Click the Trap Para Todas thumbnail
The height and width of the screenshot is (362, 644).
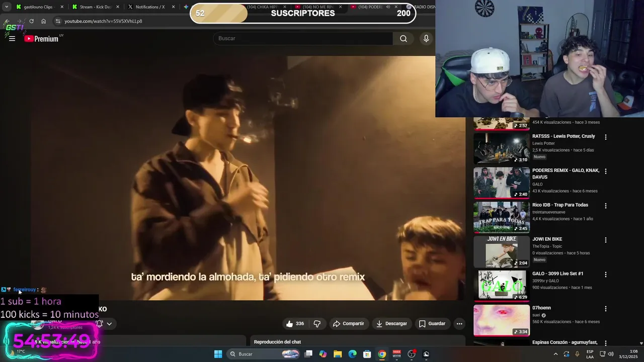[x=501, y=217]
